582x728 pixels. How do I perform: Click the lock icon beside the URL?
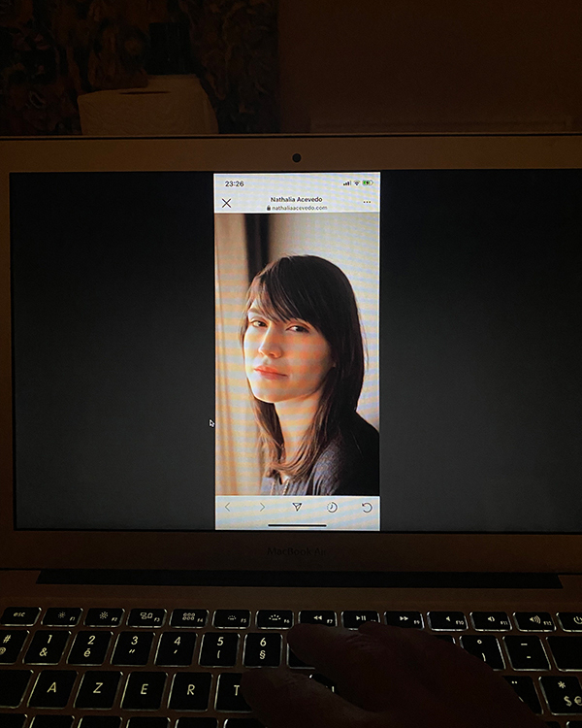click(x=268, y=208)
